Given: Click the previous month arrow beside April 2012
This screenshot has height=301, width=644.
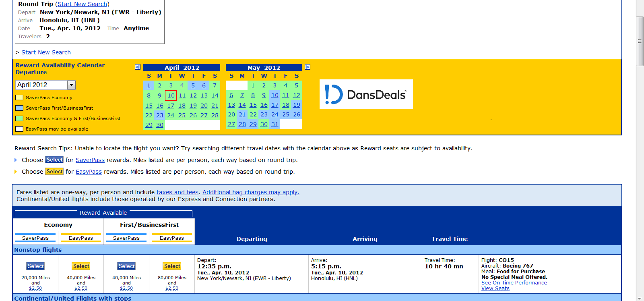Looking at the screenshot, I should [138, 67].
